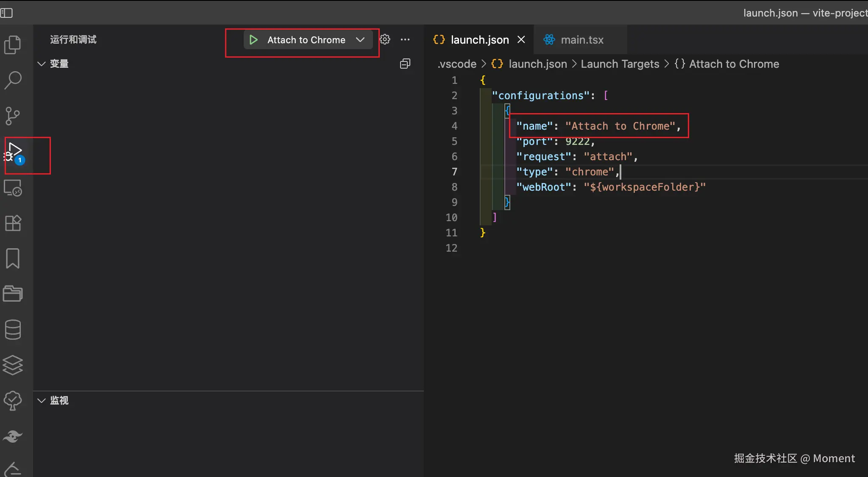
Task: Click the Launch Targets breadcrumb
Action: 620,64
